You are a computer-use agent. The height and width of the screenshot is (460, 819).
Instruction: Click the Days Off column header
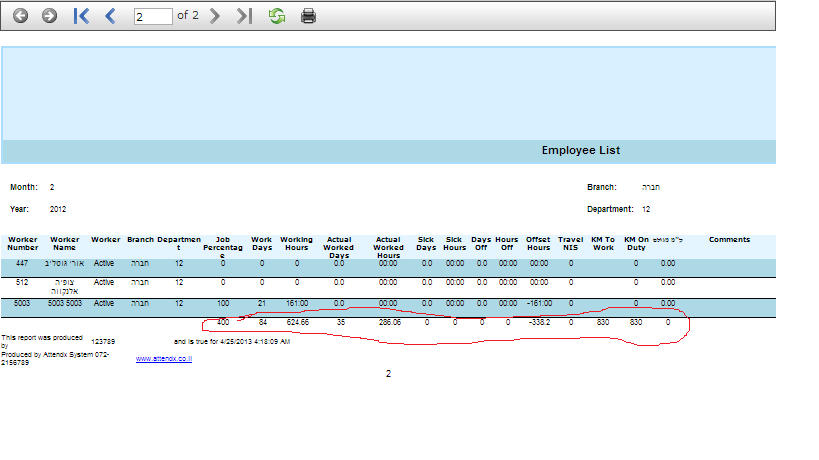tap(481, 244)
